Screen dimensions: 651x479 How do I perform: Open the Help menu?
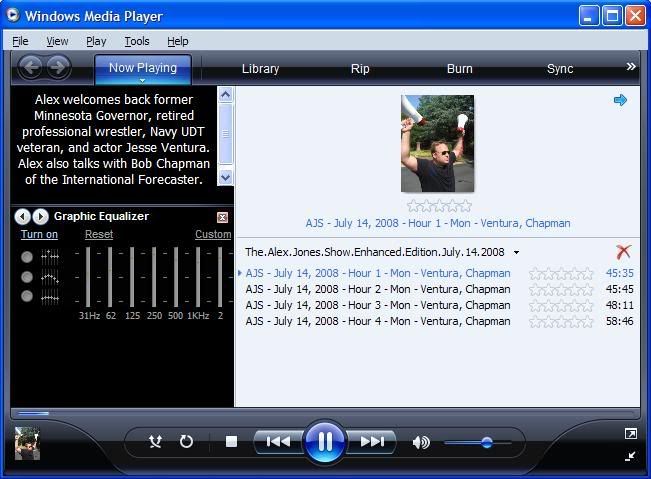tap(178, 41)
